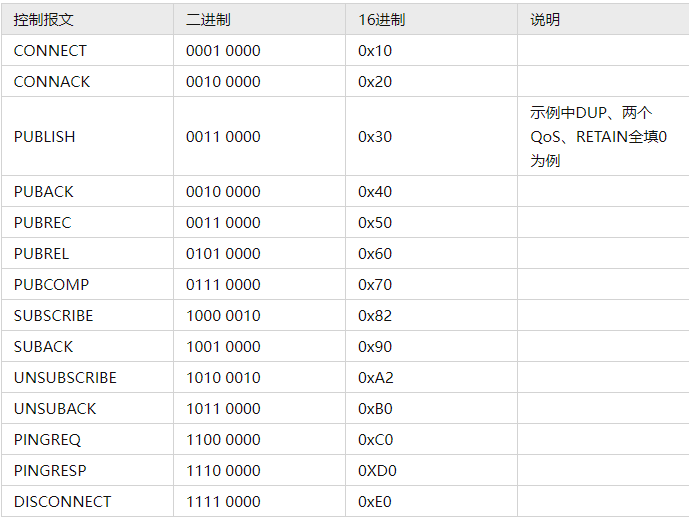The image size is (689, 517).
Task: Select the PUBLISH cell
Action: click(44, 136)
